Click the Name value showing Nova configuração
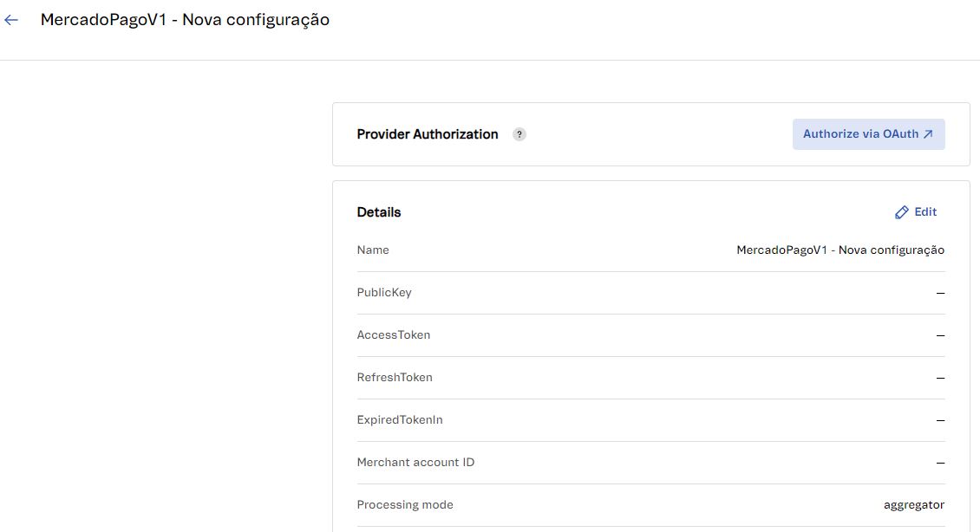980x532 pixels. [x=839, y=250]
